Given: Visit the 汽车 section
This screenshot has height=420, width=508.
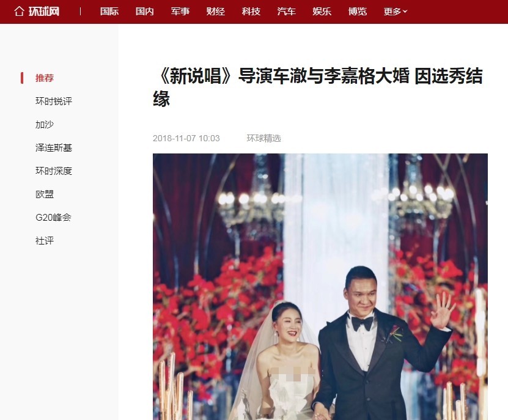Looking at the screenshot, I should pyautogui.click(x=286, y=12).
